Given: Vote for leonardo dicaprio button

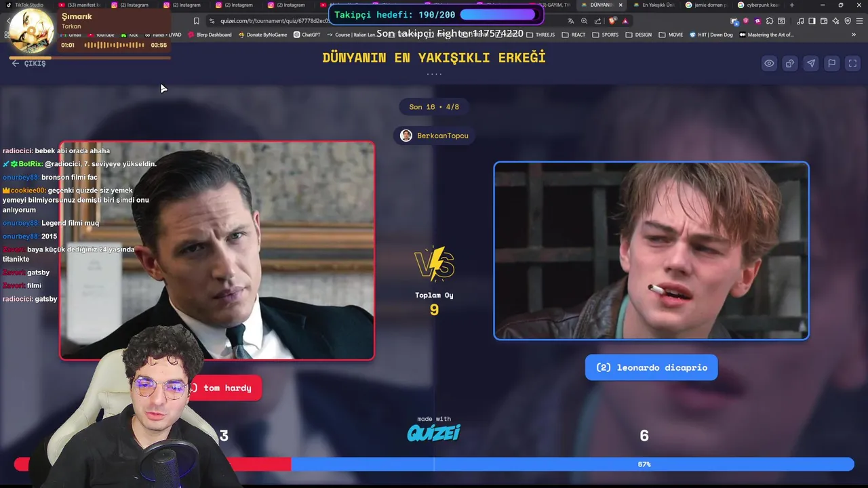Looking at the screenshot, I should tap(651, 367).
